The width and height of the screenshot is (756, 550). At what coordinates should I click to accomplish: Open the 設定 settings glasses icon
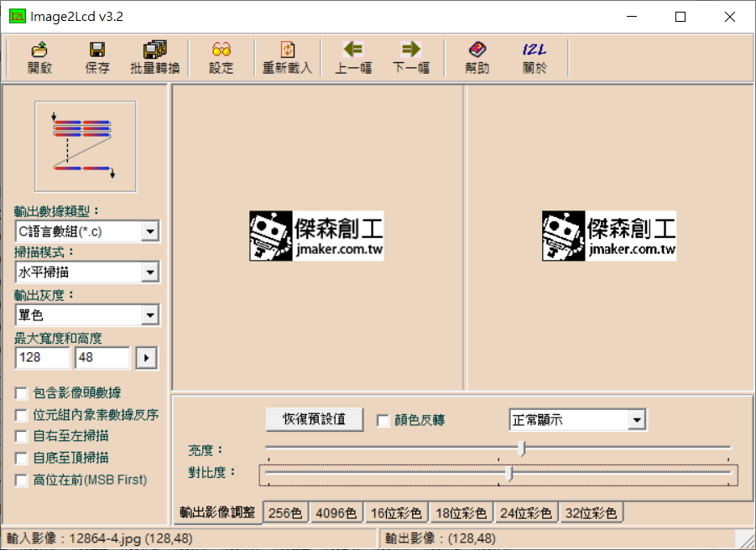(222, 57)
